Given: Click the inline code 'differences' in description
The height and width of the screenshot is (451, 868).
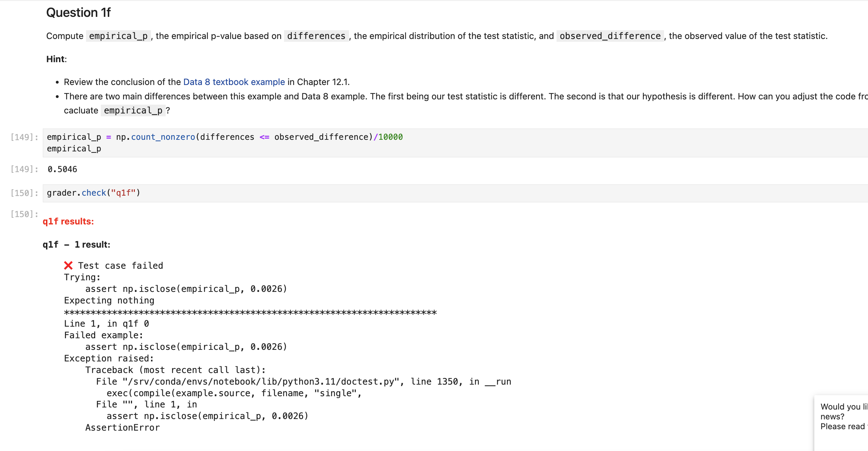Looking at the screenshot, I should pos(316,36).
